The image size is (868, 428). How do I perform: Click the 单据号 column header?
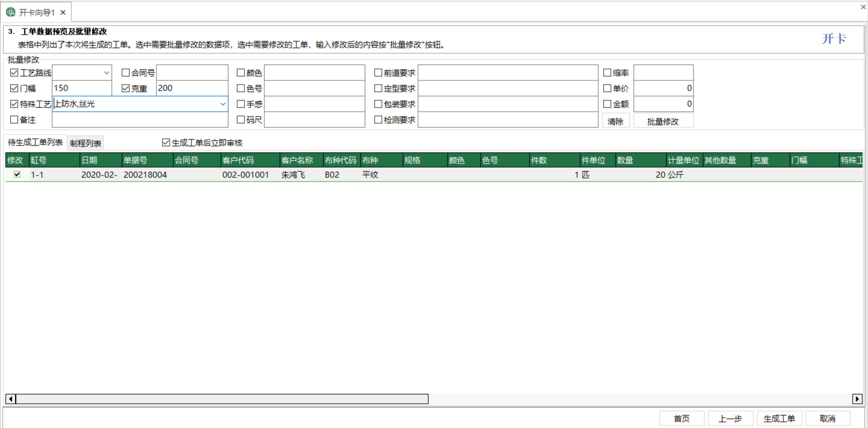[147, 160]
